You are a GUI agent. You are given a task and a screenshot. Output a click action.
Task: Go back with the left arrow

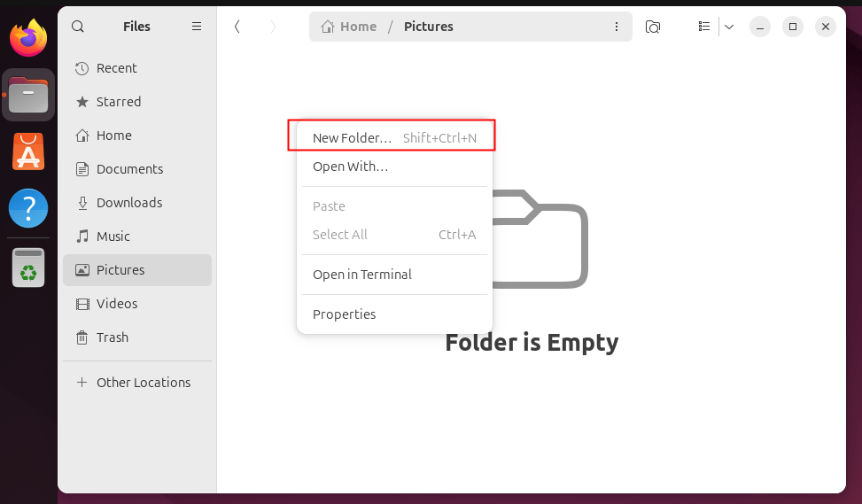click(237, 27)
